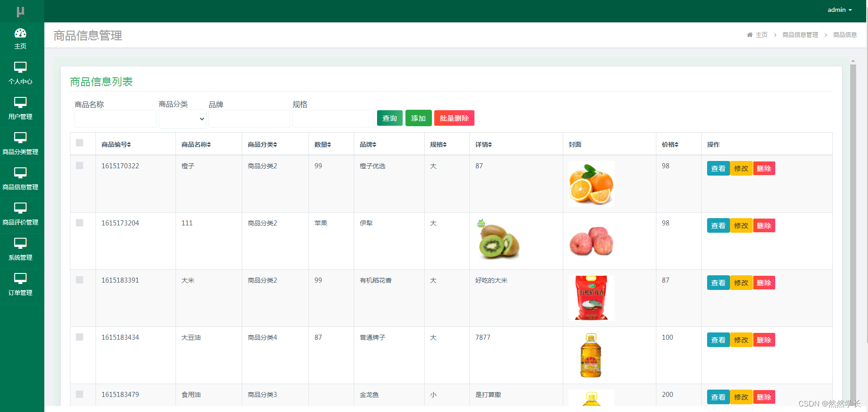Check the row for 1615183391
The image size is (868, 412).
[80, 280]
